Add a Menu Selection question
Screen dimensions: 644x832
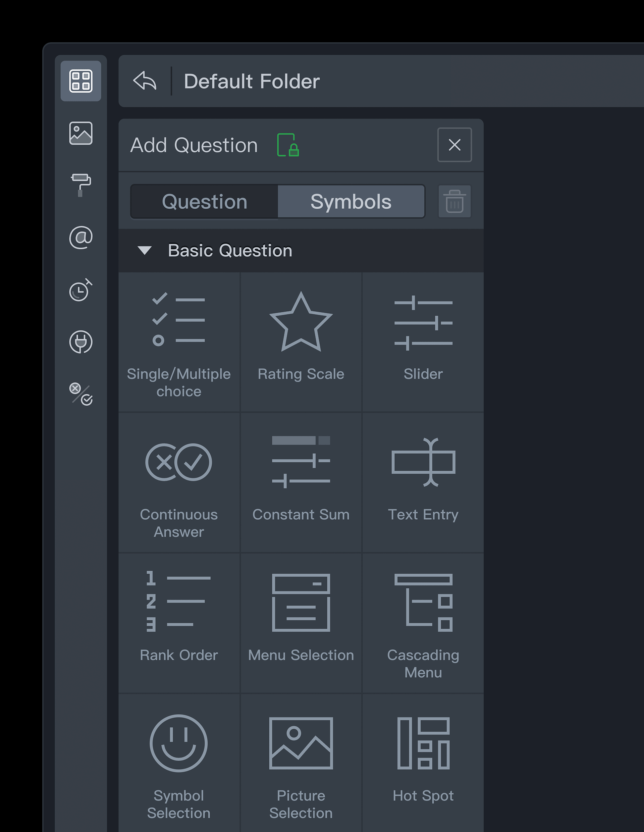[301, 623]
